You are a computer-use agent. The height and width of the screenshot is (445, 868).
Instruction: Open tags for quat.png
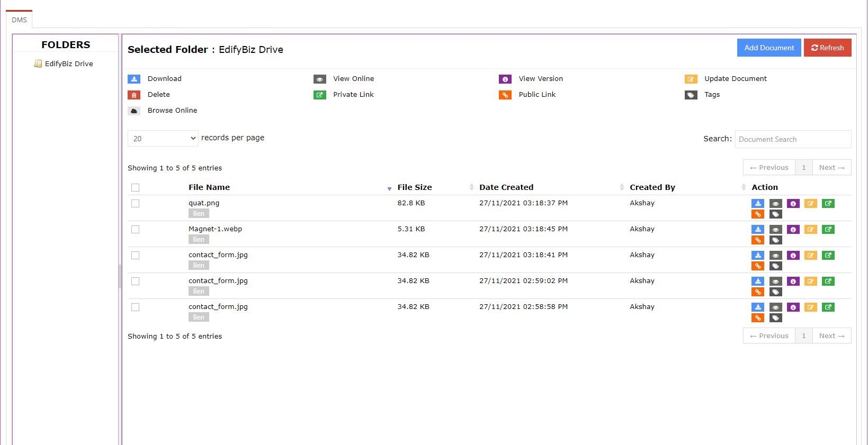click(x=775, y=214)
